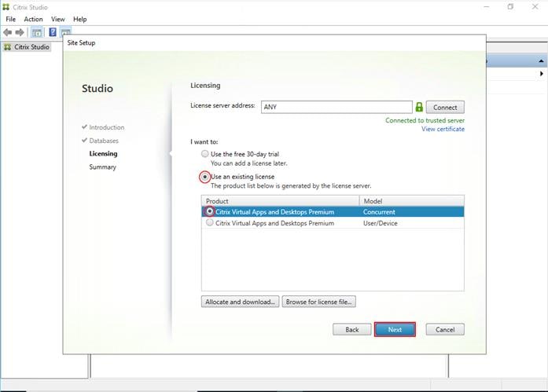
Task: Click the Model column header
Action: [x=412, y=201]
